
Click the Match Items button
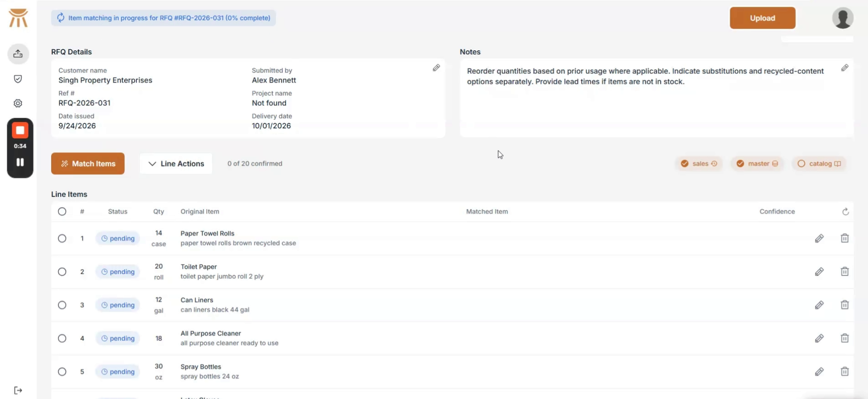point(88,164)
